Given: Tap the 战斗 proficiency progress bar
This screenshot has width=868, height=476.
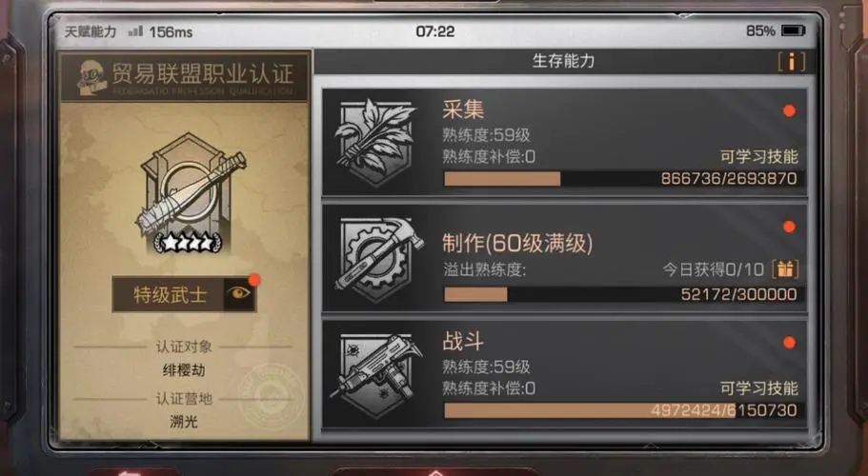Looking at the screenshot, I should click(x=621, y=410).
